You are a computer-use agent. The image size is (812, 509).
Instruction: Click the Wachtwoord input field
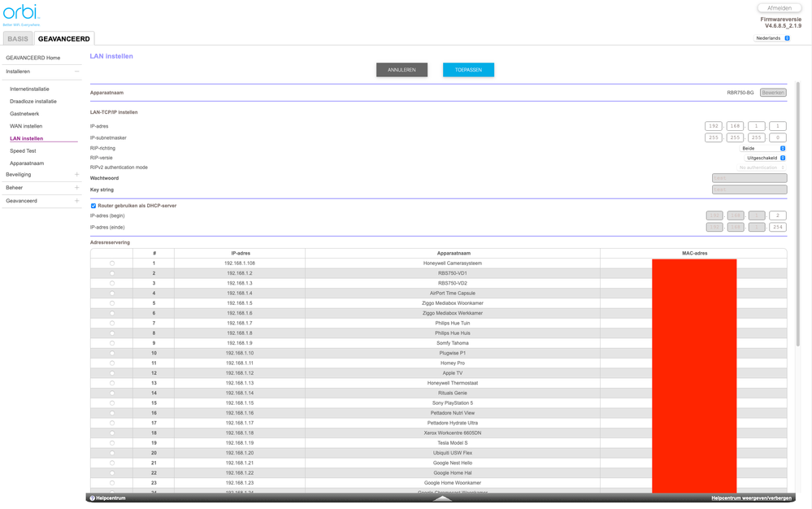[x=749, y=178]
